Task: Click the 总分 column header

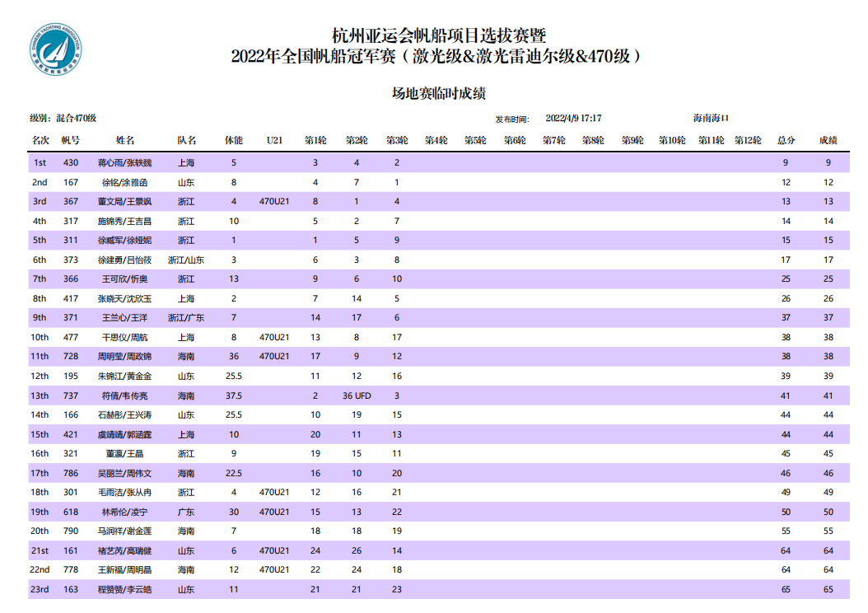Action: point(786,141)
